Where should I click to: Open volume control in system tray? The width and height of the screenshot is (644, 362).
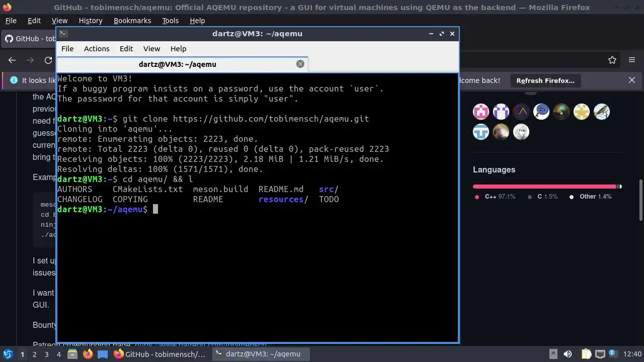[x=568, y=354]
